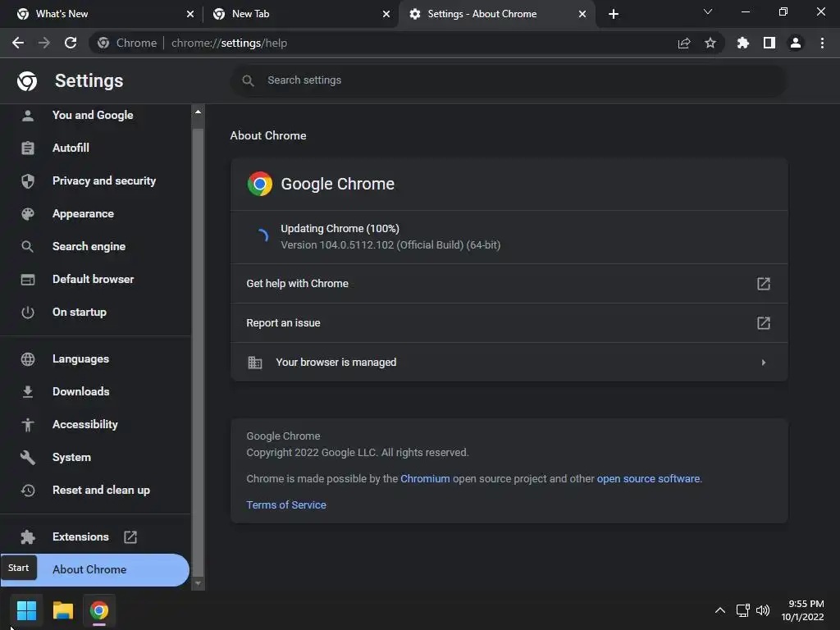Open Accessibility settings

point(94,424)
